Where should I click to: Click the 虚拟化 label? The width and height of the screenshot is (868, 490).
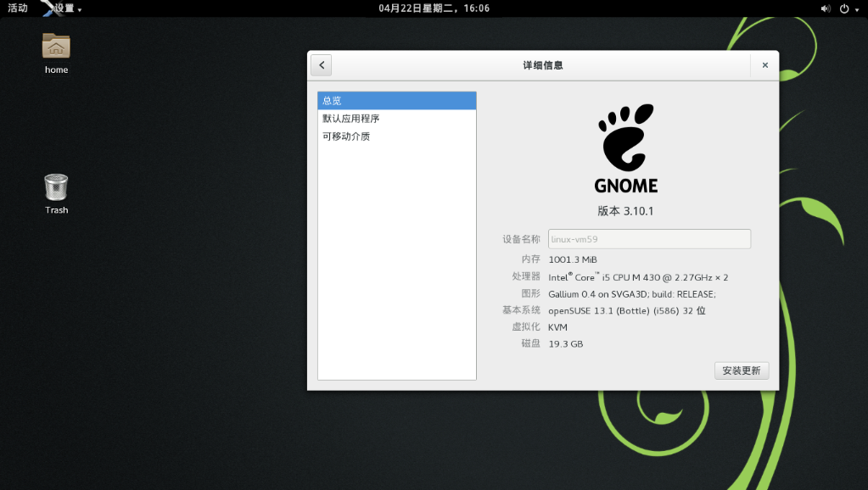pyautogui.click(x=526, y=327)
